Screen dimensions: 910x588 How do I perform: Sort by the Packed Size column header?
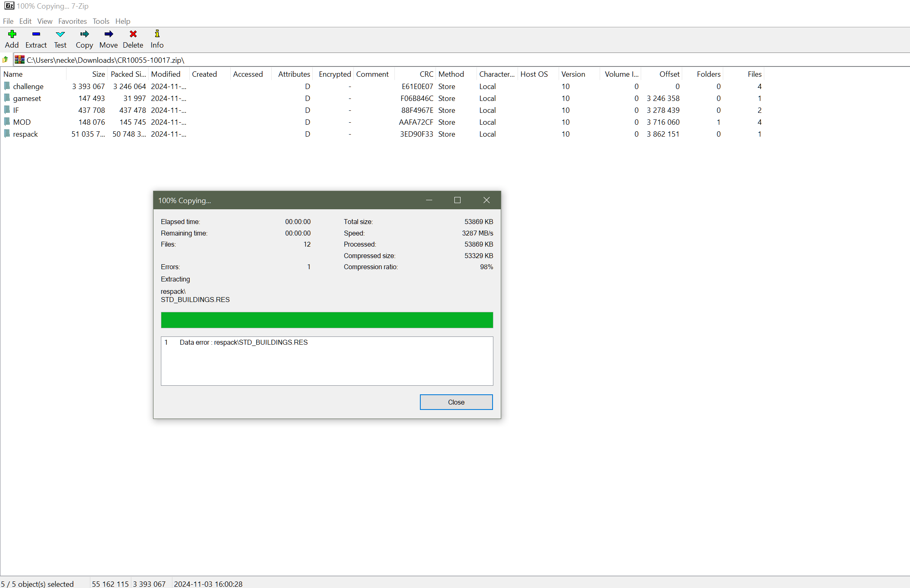(128, 74)
